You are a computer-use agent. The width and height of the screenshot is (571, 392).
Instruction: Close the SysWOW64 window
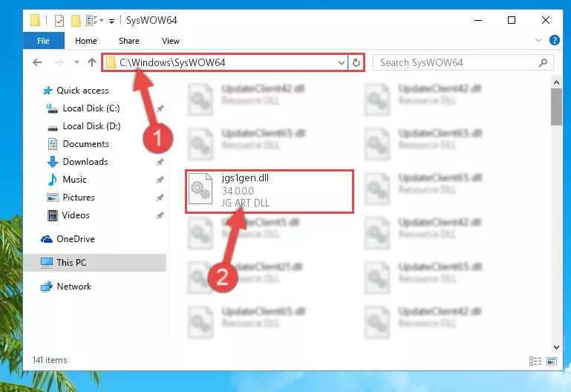545,20
